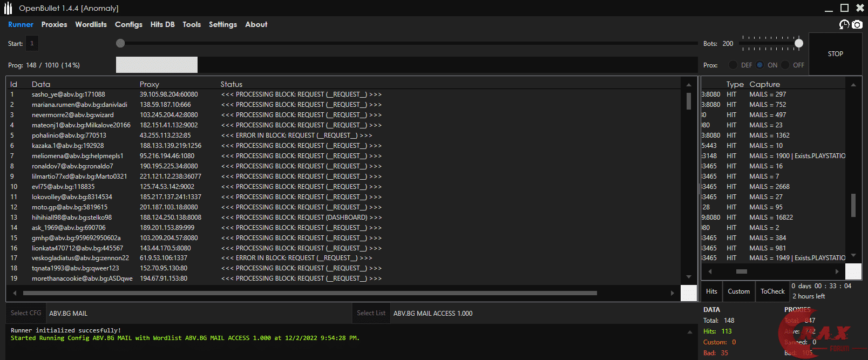Switch to the Hits tab
Viewport: 868px width, 360px height.
click(x=711, y=291)
